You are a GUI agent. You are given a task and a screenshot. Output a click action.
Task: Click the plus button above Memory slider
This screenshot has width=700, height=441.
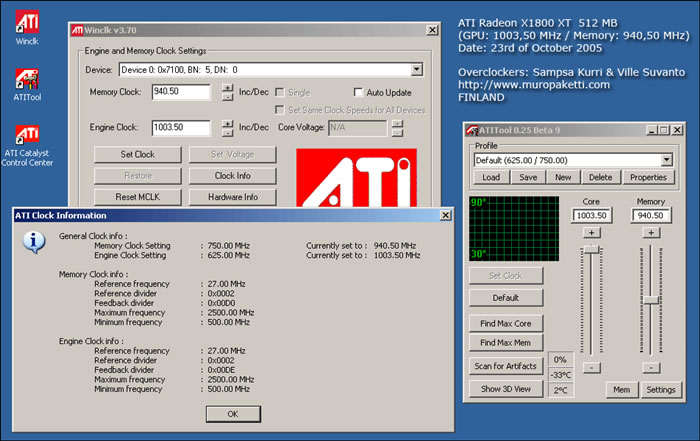[x=651, y=233]
